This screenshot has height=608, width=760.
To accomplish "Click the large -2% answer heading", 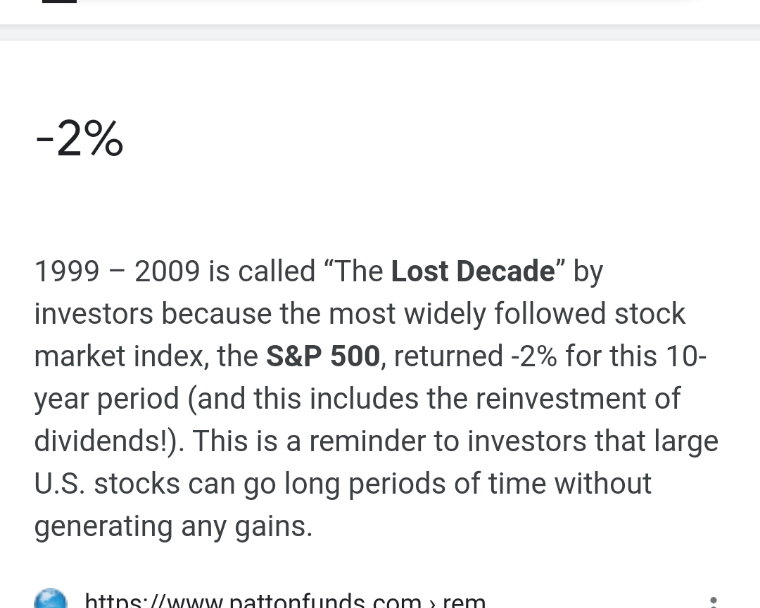I will click(79, 140).
